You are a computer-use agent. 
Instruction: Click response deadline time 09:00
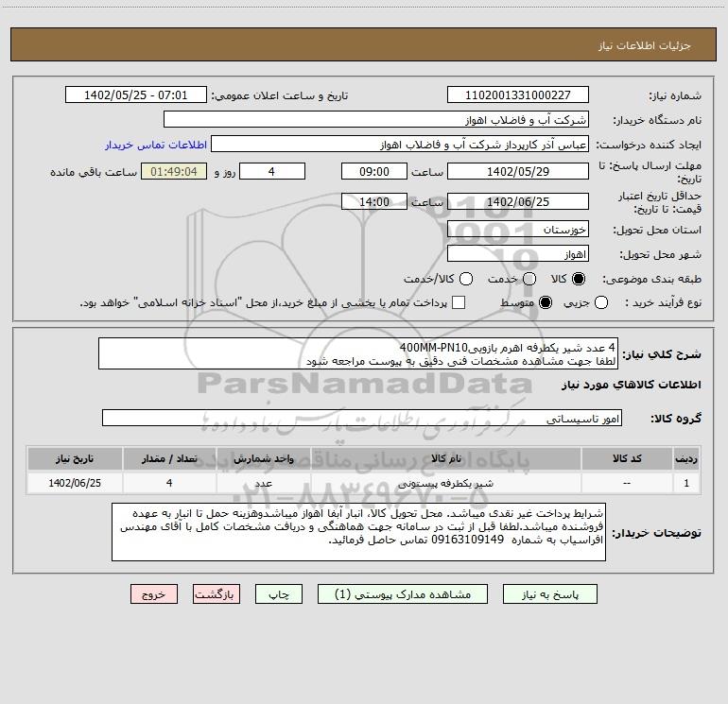[x=374, y=172]
